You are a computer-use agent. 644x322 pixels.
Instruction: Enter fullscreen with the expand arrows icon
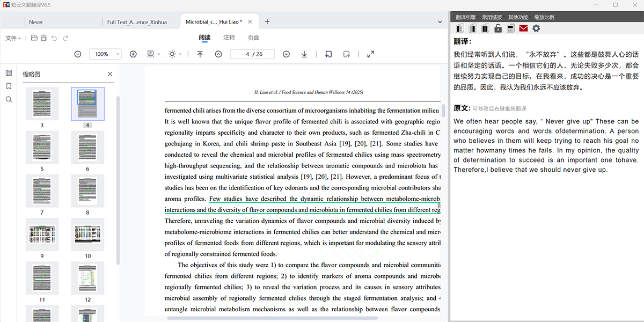coord(370,54)
